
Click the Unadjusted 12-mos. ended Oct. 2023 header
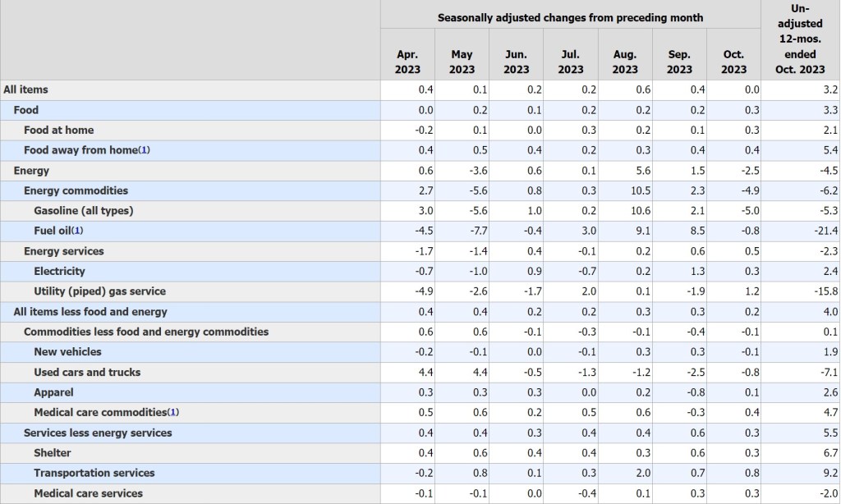[800, 39]
